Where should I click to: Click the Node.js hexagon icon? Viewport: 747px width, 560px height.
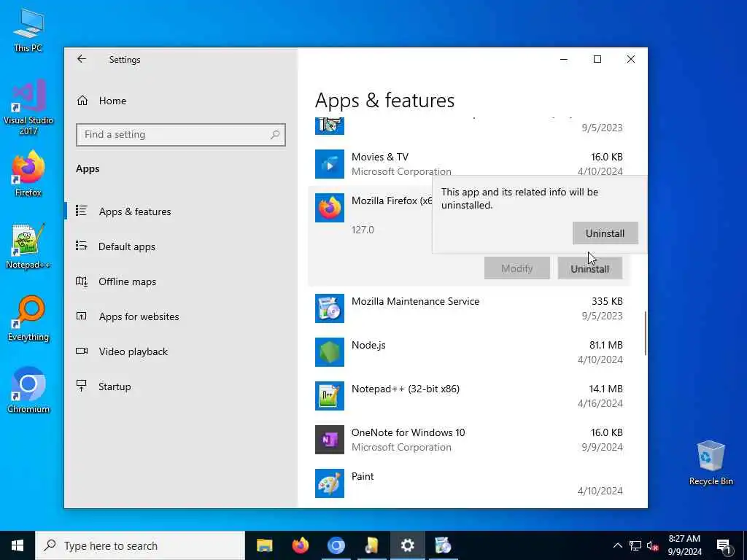[330, 352]
